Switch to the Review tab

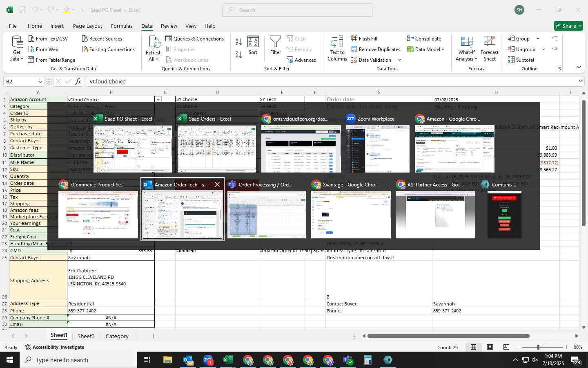coord(169,26)
